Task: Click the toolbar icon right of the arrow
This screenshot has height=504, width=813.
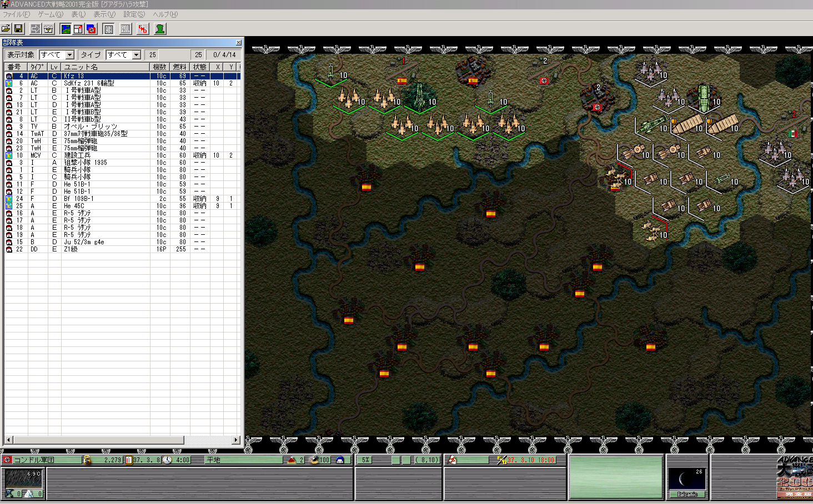Action: [48, 29]
